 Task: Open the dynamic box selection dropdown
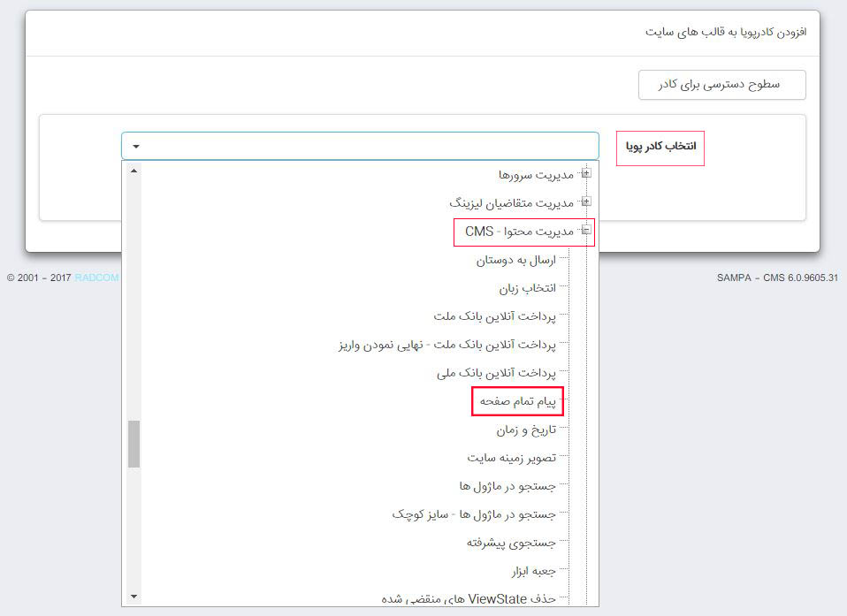click(134, 146)
